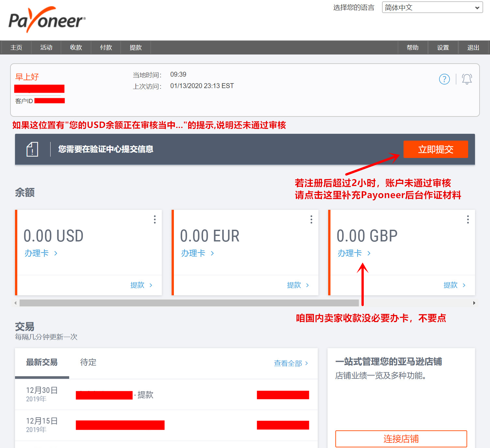Viewport: 490px width, 448px height.
Task: Open the help question mark icon
Action: [x=444, y=79]
